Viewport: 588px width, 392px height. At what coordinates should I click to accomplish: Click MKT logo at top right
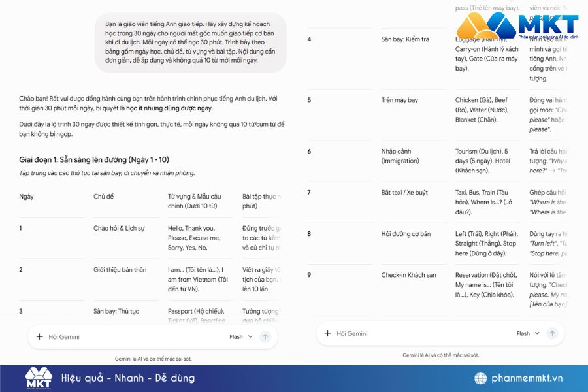[517, 25]
